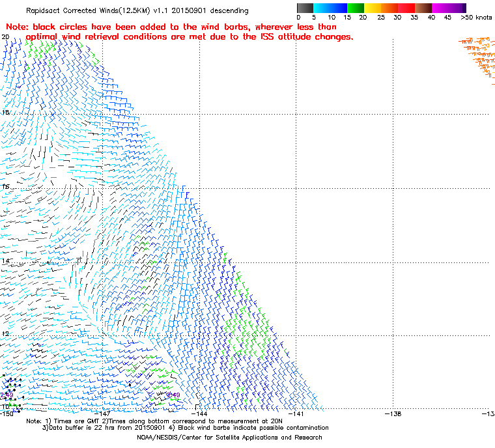Pick the orange 25-30 knots color segment
The image size is (495, 448).
click(389, 8)
